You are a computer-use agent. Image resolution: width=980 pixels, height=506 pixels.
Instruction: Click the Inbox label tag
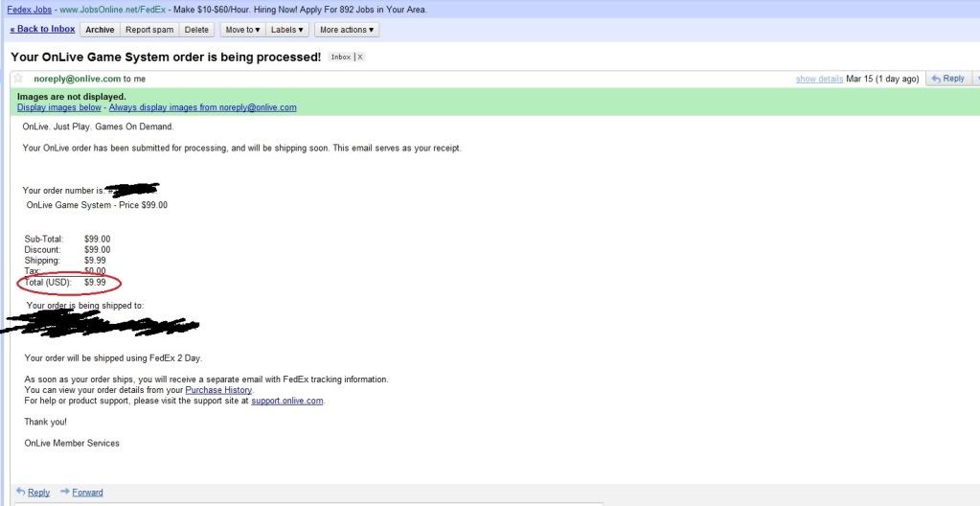tap(341, 57)
